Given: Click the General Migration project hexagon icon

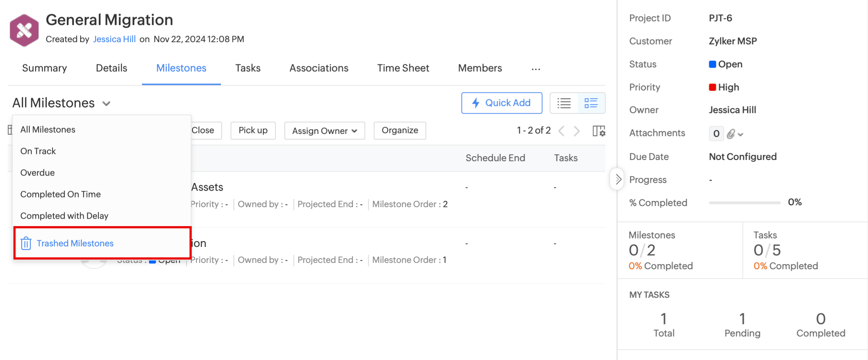Looking at the screenshot, I should click(x=24, y=30).
